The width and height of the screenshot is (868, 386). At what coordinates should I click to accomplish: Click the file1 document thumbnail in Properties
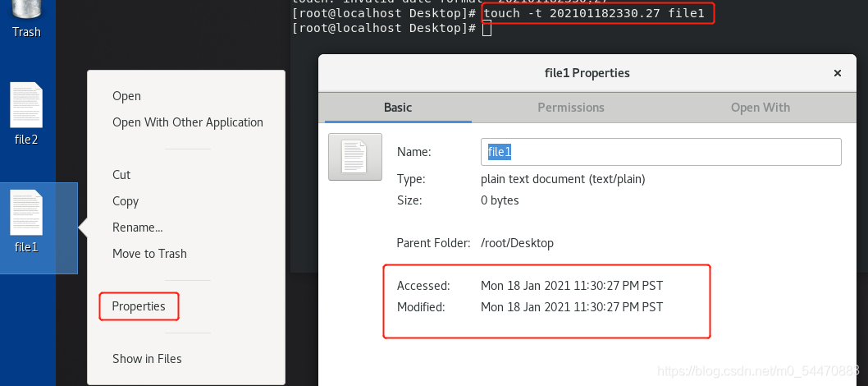tap(355, 157)
